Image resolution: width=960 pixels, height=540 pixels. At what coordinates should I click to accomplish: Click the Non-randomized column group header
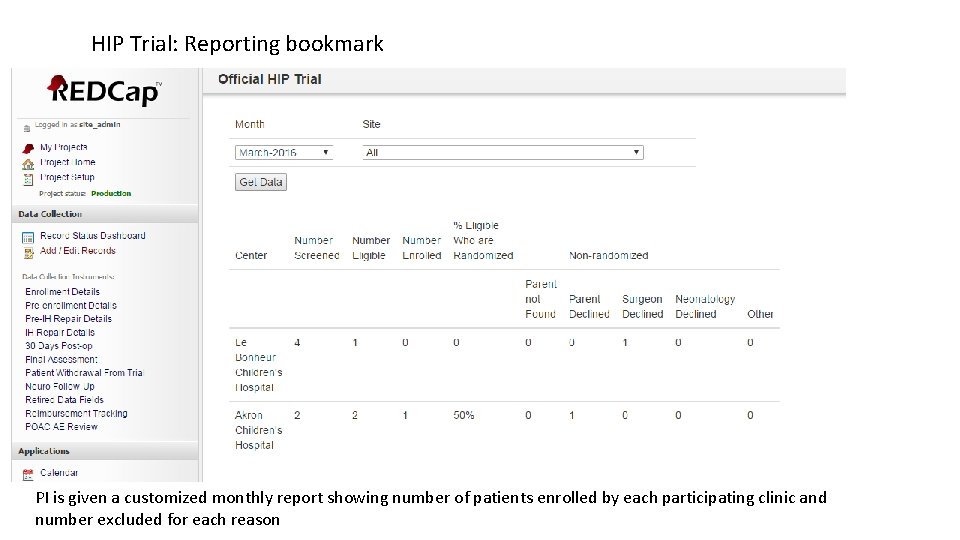(x=609, y=255)
